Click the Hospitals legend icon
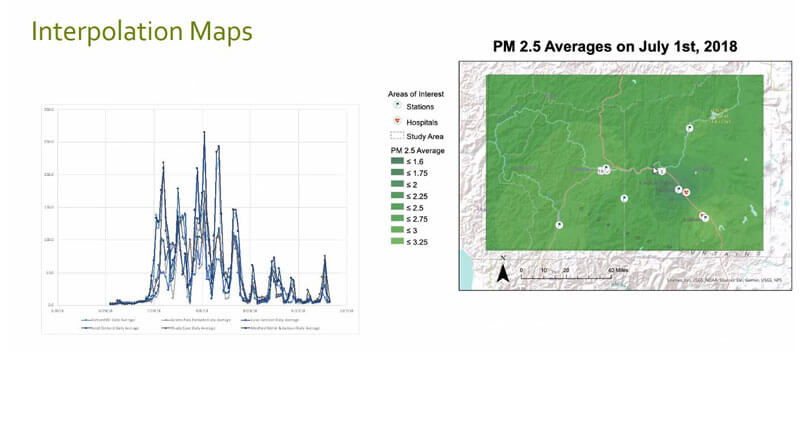The width and height of the screenshot is (800, 430). pos(397,119)
